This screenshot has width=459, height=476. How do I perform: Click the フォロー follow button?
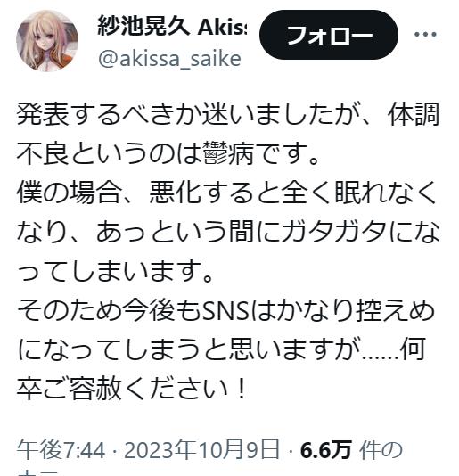[x=329, y=35]
